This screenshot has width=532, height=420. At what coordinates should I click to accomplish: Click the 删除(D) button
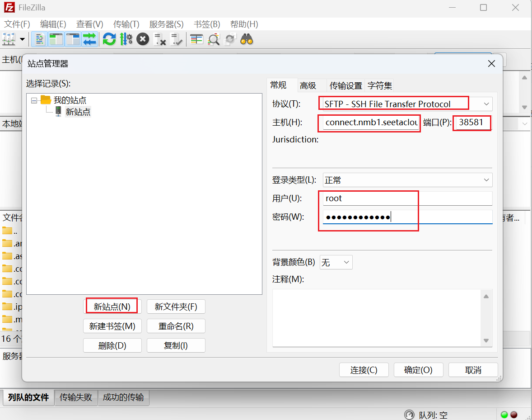click(112, 345)
